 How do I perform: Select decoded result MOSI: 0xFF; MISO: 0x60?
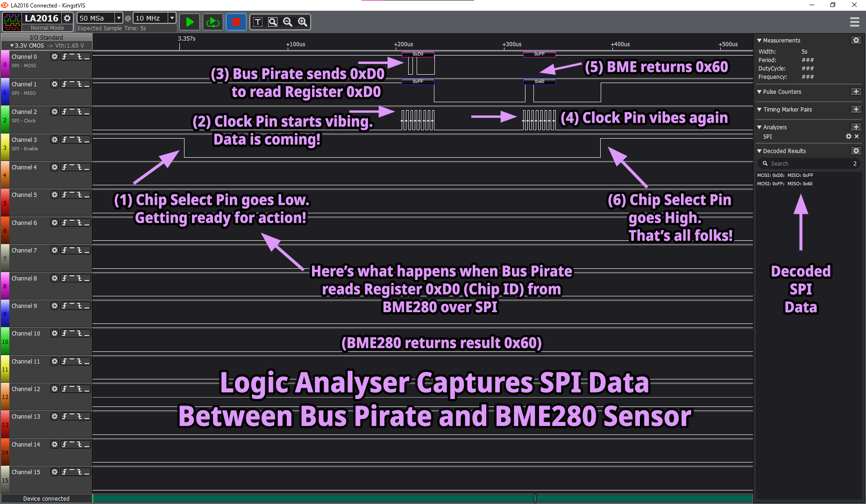[785, 184]
